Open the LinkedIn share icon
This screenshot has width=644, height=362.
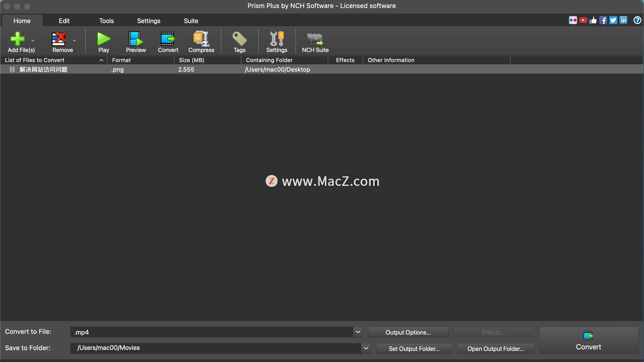click(623, 20)
